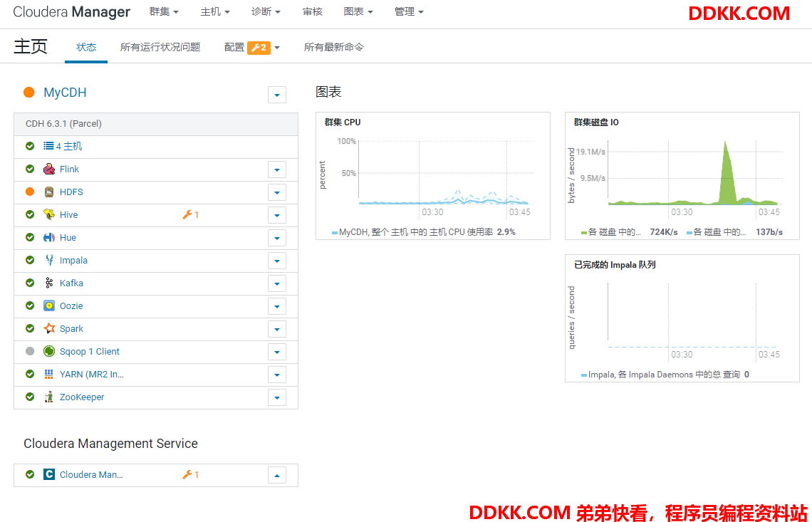Switch to the 所有运行状况问题 tab

160,47
